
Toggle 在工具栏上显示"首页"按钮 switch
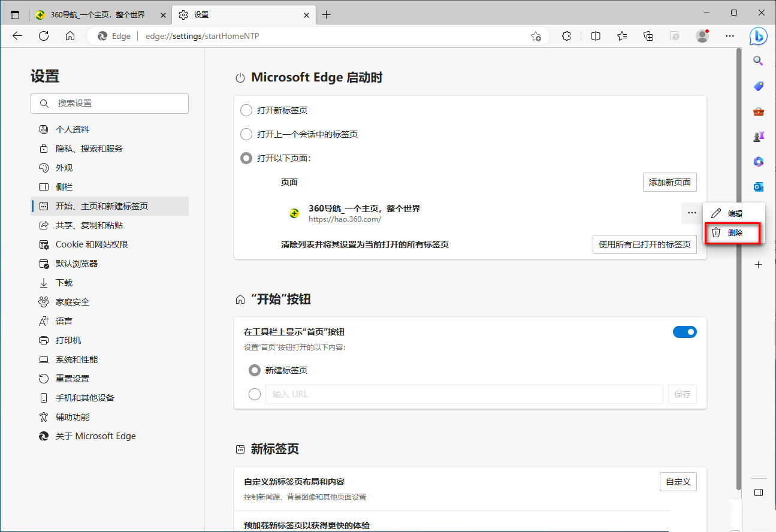click(685, 332)
